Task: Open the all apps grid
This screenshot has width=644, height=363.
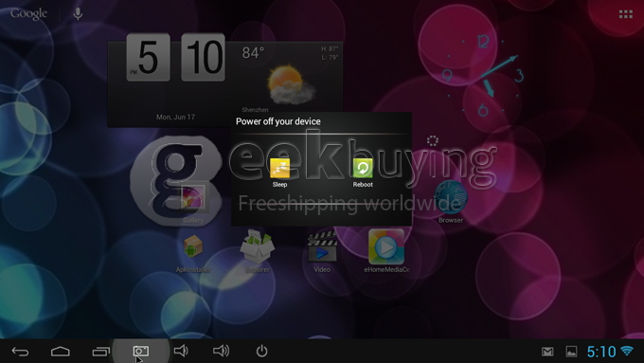Action: [x=625, y=14]
